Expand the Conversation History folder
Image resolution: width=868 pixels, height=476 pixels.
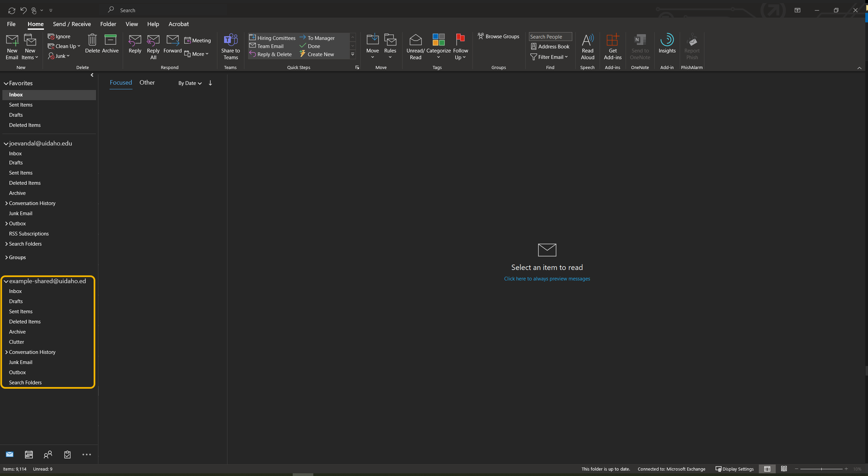(6, 203)
